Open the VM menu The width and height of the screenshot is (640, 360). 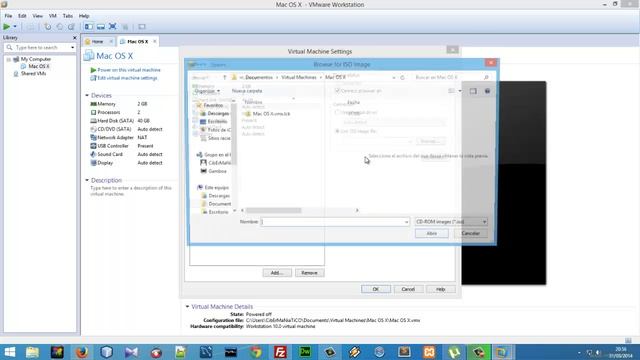[x=53, y=16]
